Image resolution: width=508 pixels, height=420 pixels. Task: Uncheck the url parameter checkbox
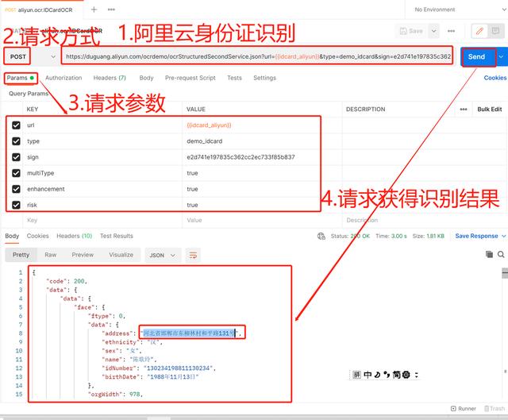click(x=16, y=125)
